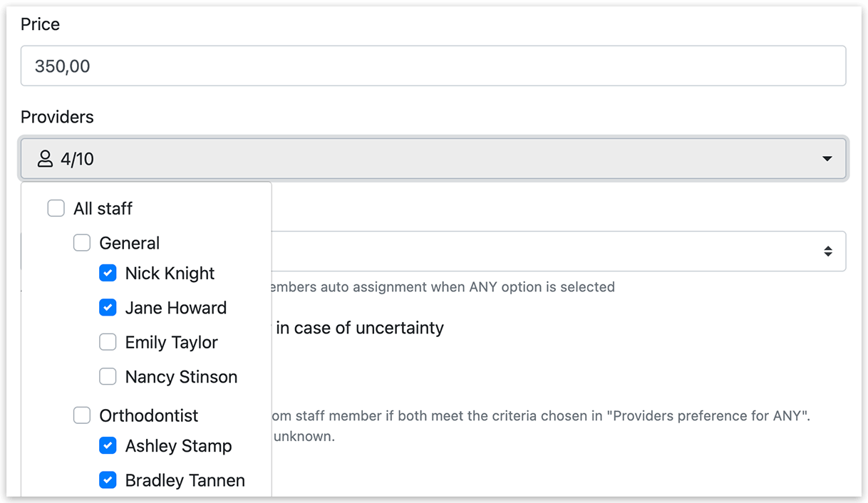Image resolution: width=868 pixels, height=503 pixels.
Task: Check the All staff checkbox
Action: (56, 209)
